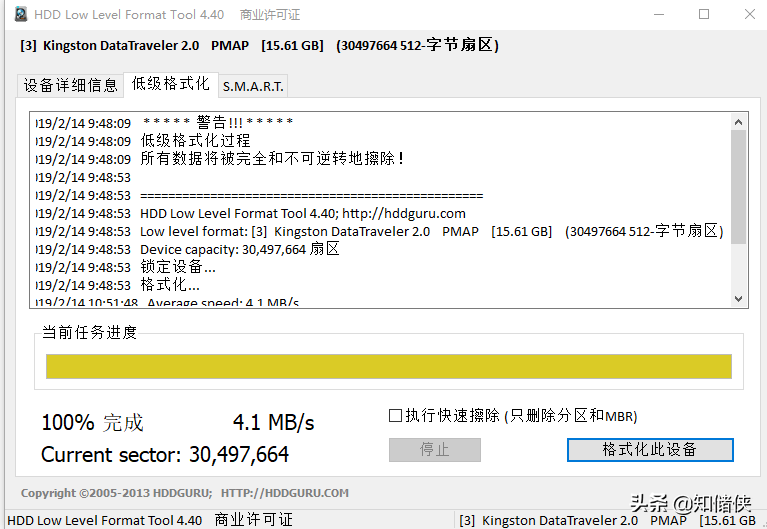Select the Device capacity log line

[239, 249]
